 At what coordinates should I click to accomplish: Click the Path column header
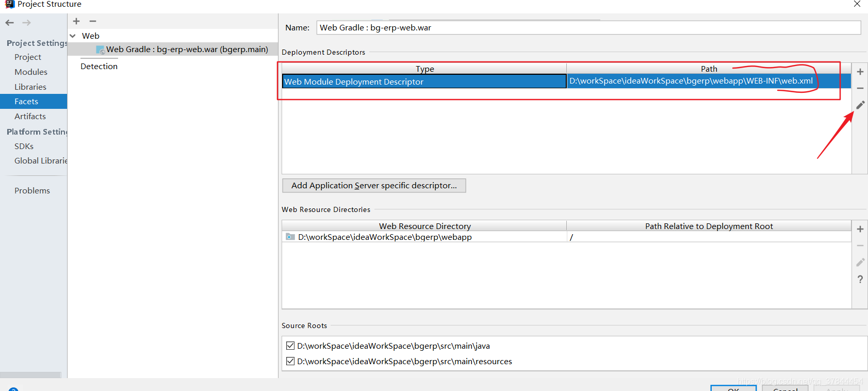pyautogui.click(x=709, y=69)
